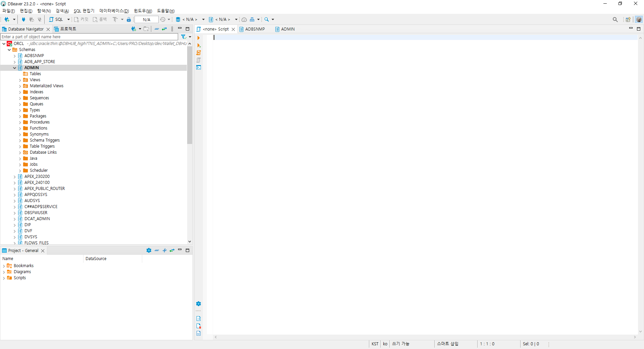Click the magnifier search icon after the tools icon

(x=267, y=19)
